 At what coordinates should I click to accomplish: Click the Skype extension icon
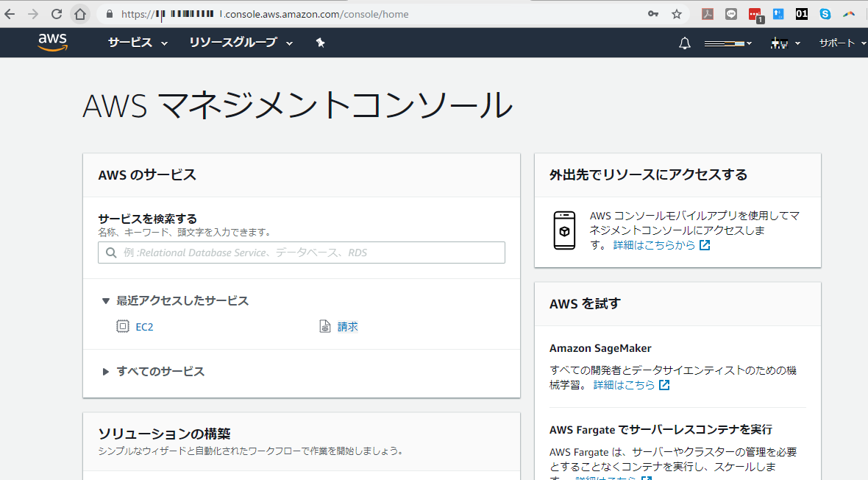coord(825,14)
